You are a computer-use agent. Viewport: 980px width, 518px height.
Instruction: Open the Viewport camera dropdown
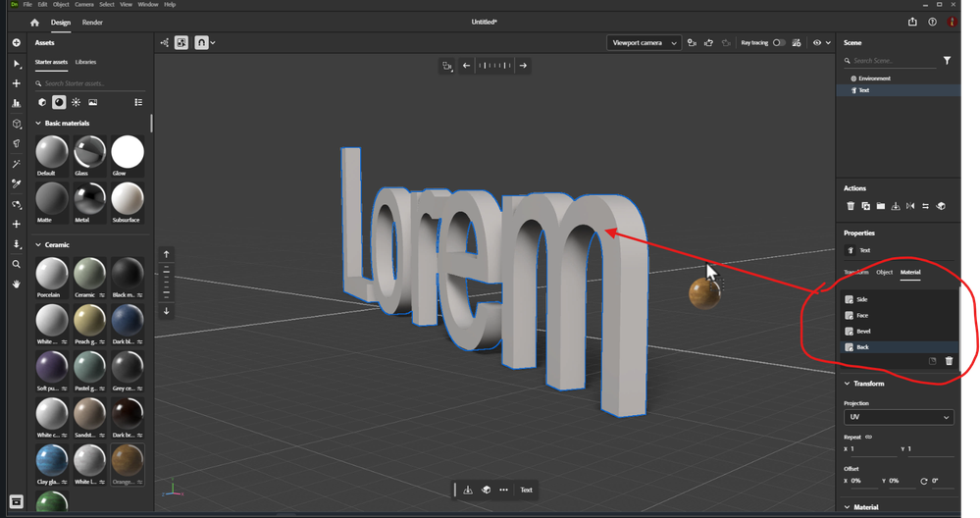(644, 43)
